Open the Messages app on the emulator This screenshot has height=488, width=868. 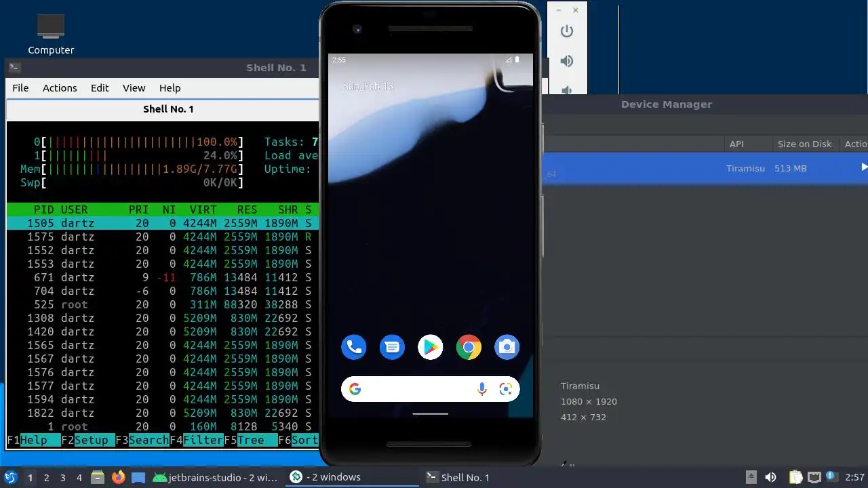pyautogui.click(x=392, y=348)
